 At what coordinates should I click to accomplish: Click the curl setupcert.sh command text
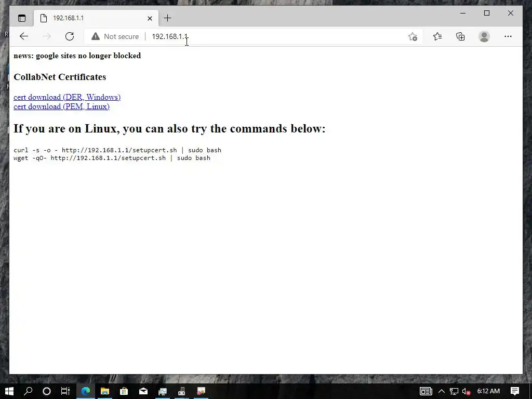117,150
